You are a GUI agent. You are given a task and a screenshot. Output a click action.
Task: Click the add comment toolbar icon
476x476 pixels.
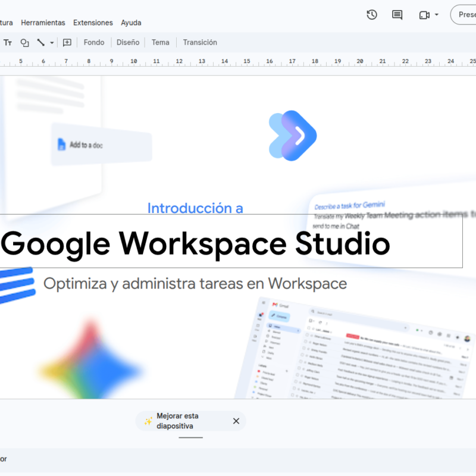tap(67, 42)
